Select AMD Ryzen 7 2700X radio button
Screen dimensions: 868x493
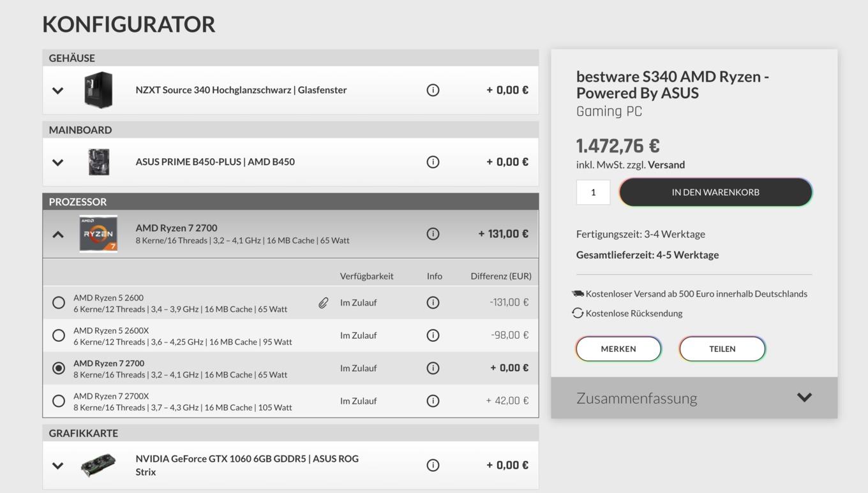point(59,401)
